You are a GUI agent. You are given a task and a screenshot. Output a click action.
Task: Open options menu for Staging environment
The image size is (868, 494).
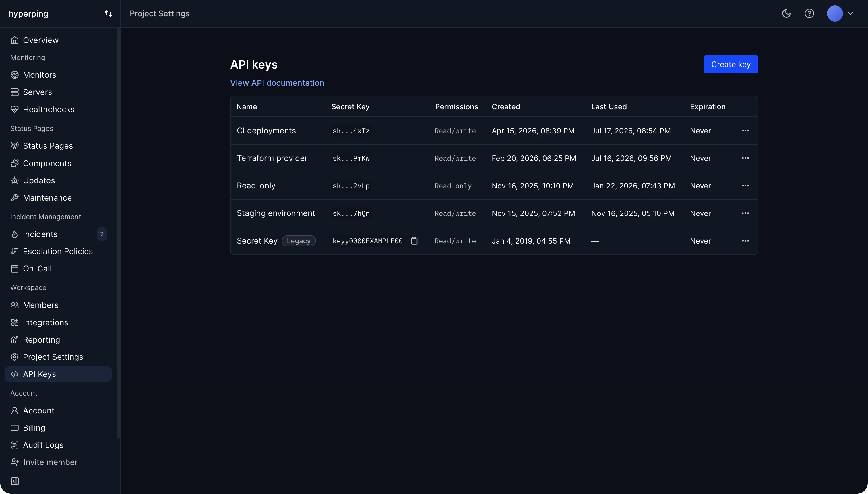tap(745, 213)
